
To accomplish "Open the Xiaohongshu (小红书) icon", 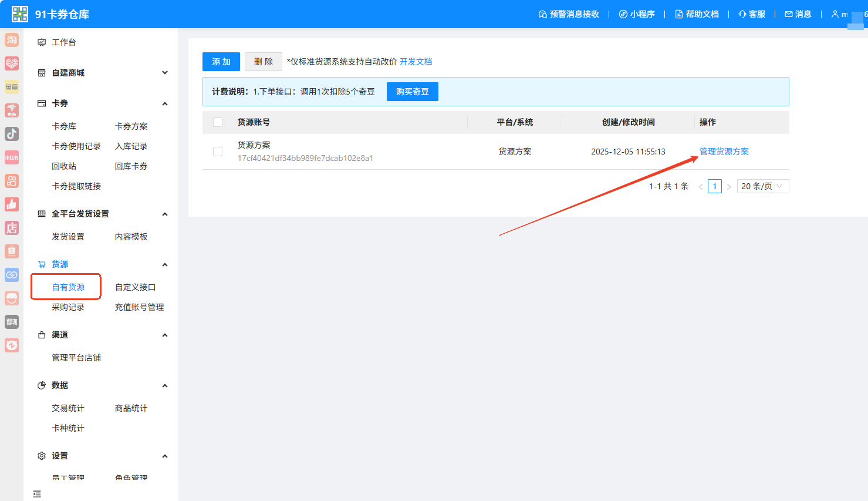I will [12, 157].
